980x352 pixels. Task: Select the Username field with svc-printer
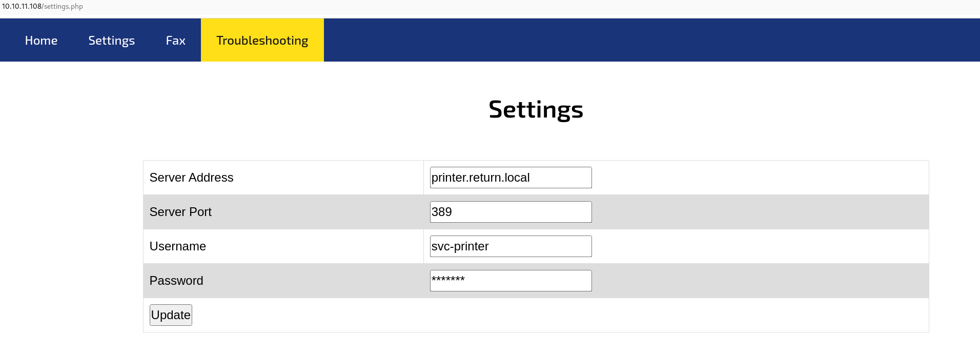click(511, 246)
